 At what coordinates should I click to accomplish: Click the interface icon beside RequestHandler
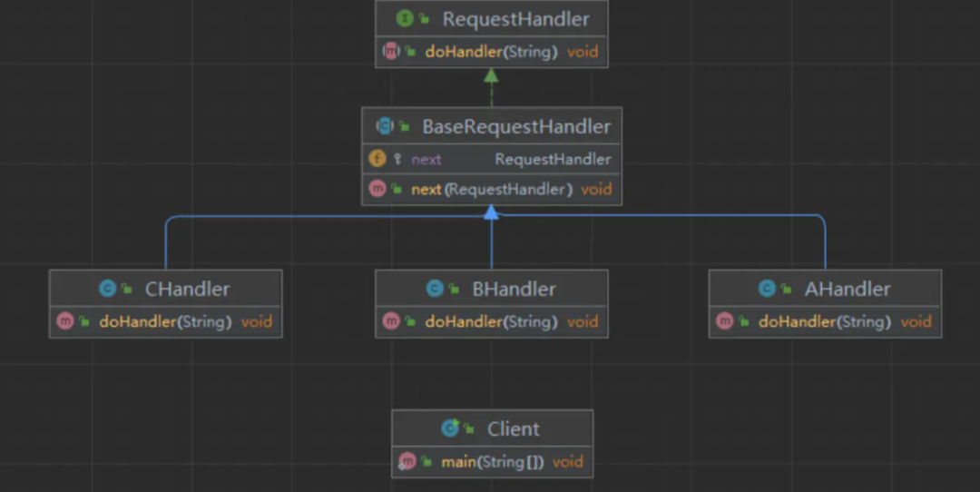(x=405, y=19)
